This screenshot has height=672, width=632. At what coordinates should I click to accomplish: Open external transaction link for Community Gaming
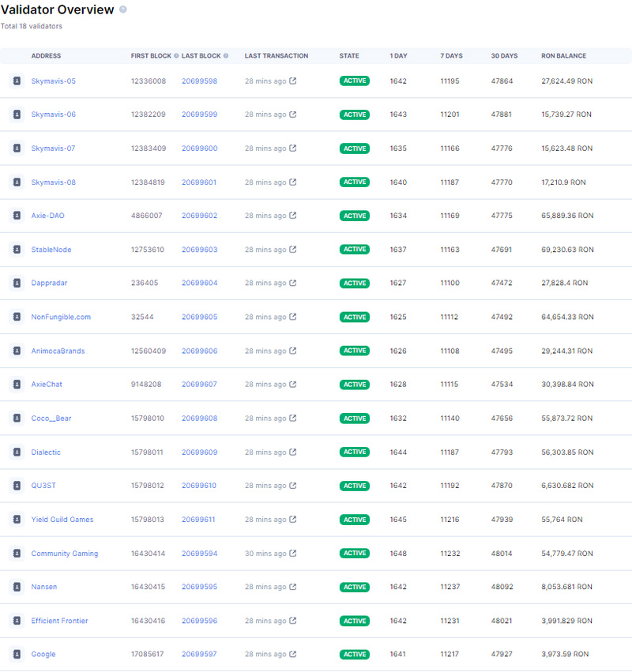[x=293, y=553]
